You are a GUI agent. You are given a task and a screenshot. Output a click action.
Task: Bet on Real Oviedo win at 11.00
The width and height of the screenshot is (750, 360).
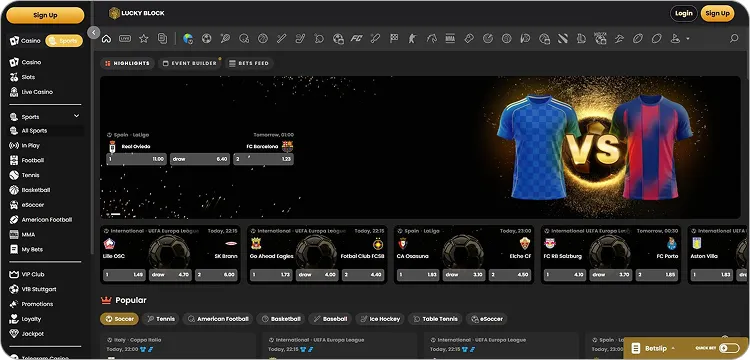pyautogui.click(x=136, y=159)
